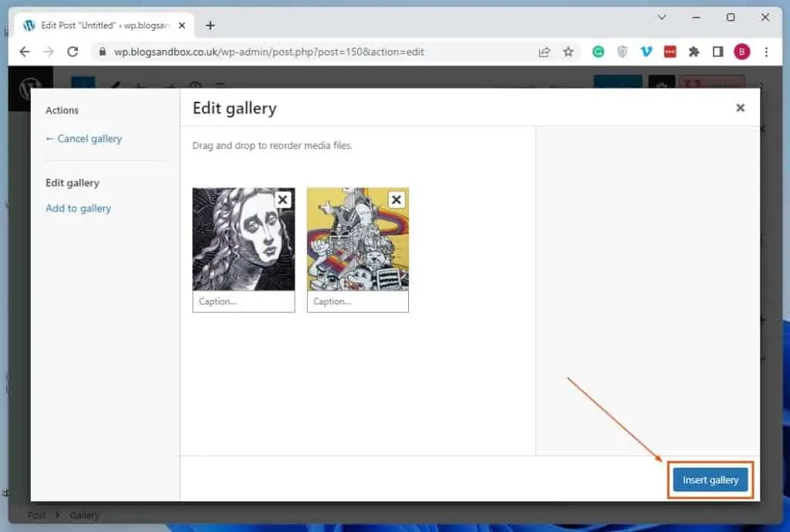Bookmark the page with the star icon
This screenshot has height=532, width=790.
click(x=569, y=51)
